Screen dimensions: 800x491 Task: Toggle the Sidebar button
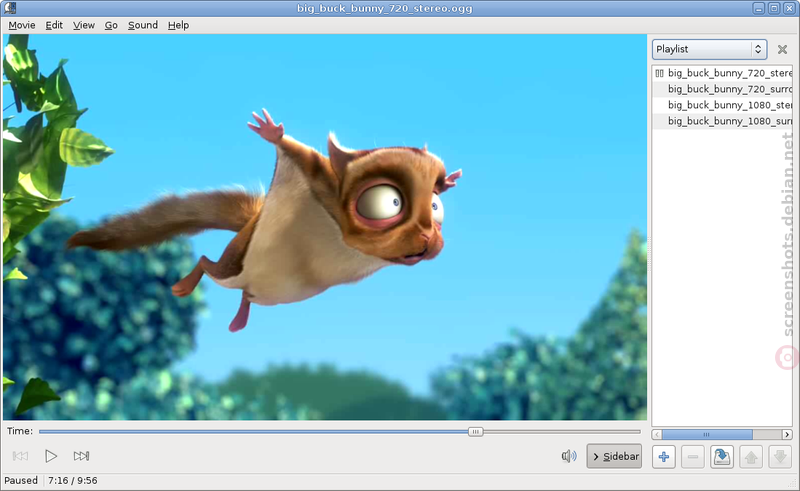point(614,456)
